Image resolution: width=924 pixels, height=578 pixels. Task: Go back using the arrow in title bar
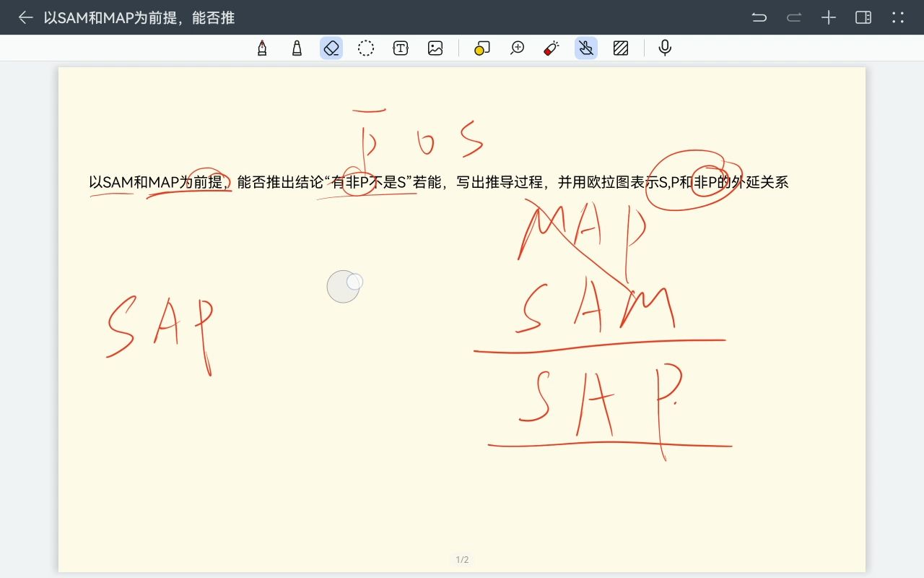pyautogui.click(x=25, y=17)
